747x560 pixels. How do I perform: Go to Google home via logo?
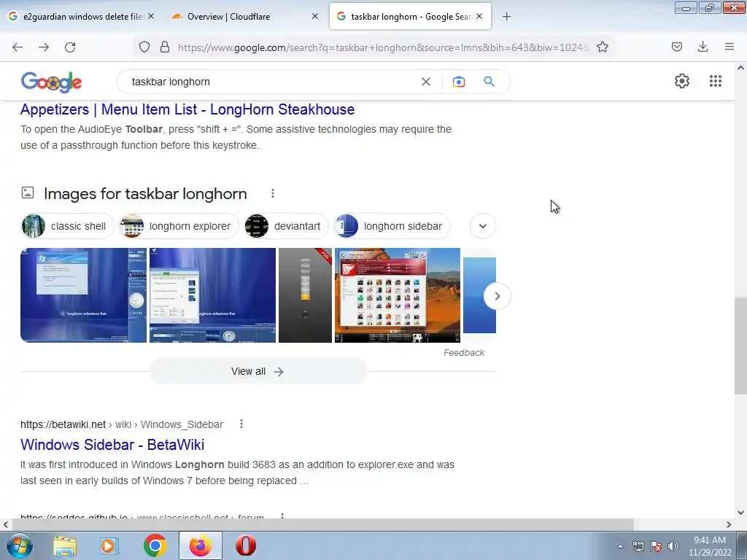(x=52, y=82)
